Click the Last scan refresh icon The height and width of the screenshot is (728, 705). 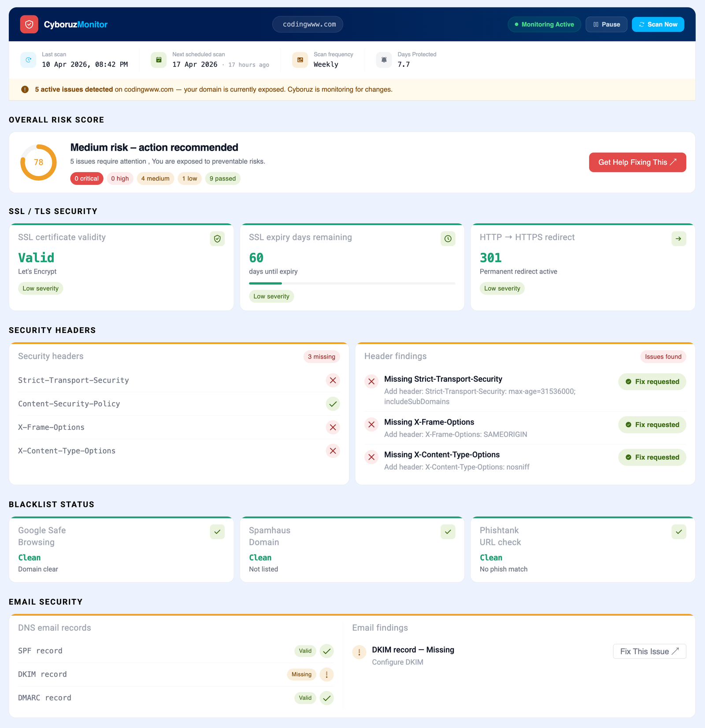[28, 60]
